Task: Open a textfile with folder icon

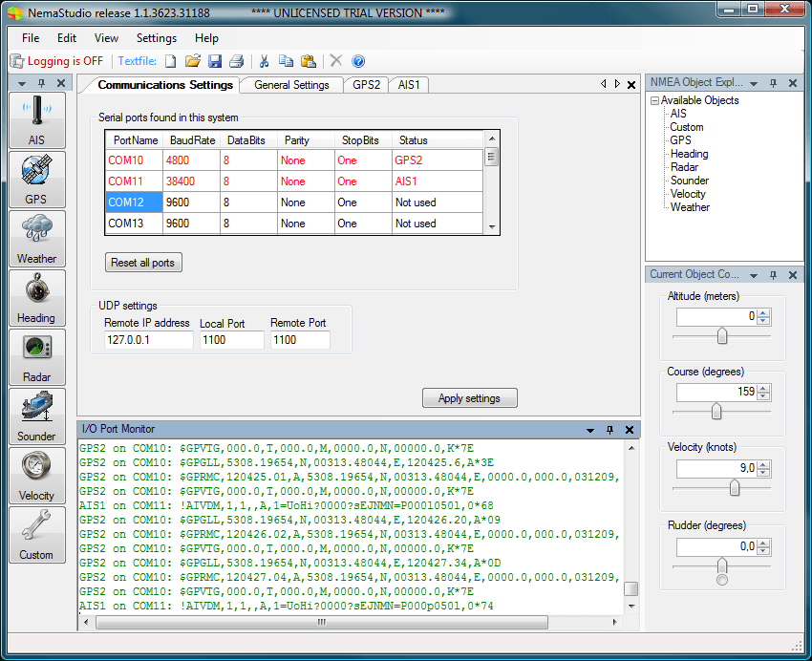Action: click(193, 61)
